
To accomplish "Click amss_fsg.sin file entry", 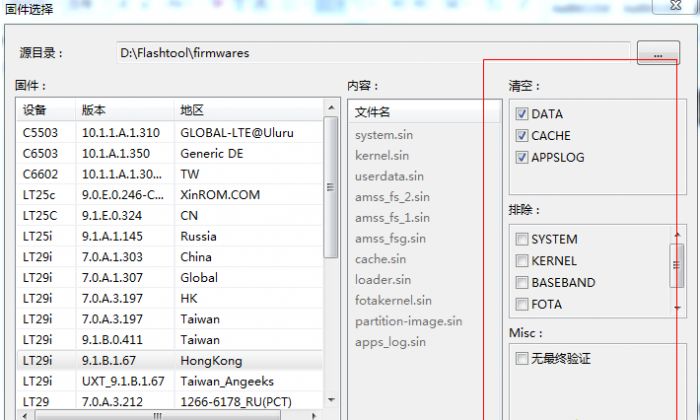I will tap(390, 238).
